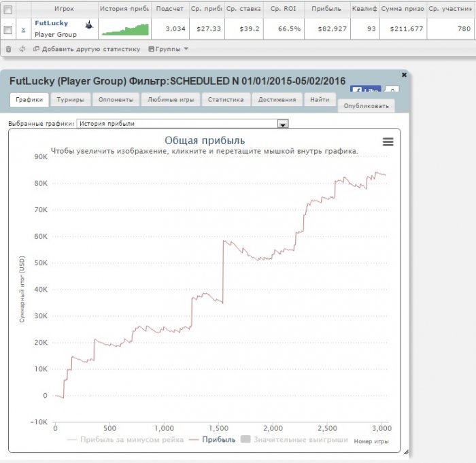476x463 pixels.
Task: Click the trash delete icon below the table
Action: click(x=8, y=49)
